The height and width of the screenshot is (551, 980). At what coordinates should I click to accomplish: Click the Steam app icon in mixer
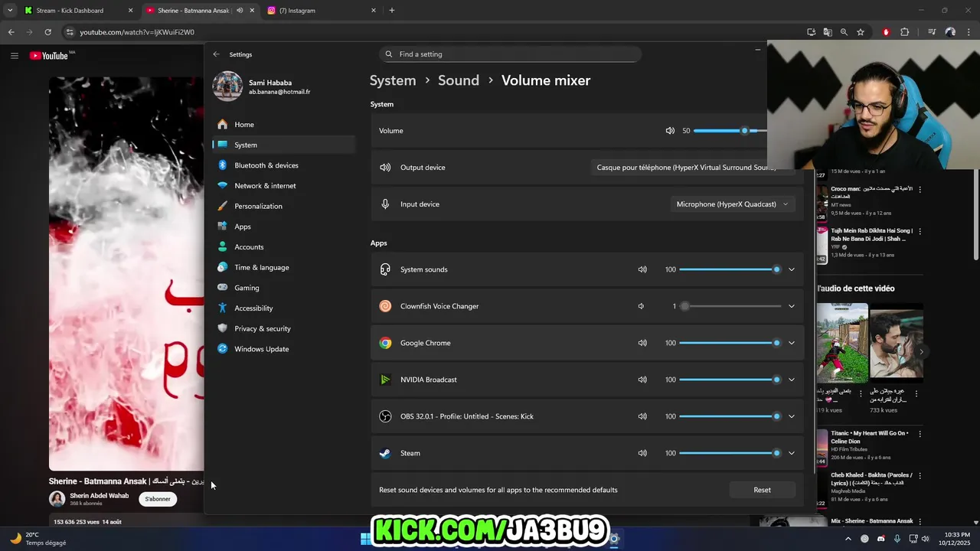[385, 453]
